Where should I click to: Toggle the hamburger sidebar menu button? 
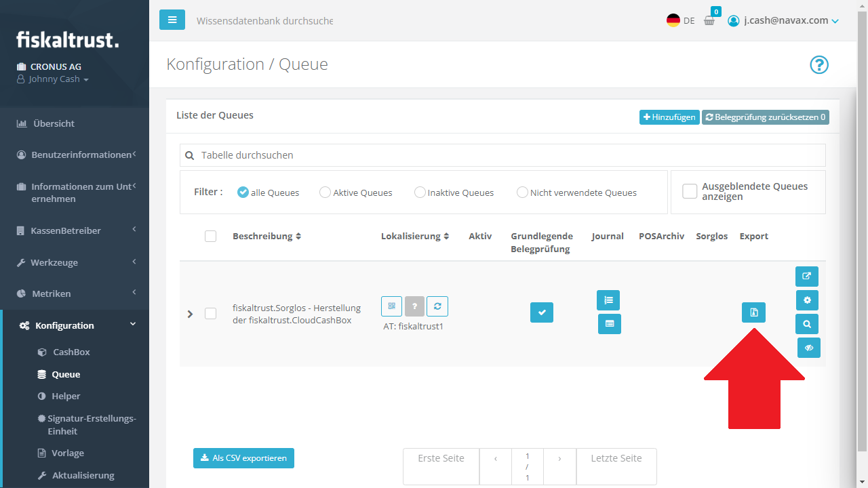(172, 20)
